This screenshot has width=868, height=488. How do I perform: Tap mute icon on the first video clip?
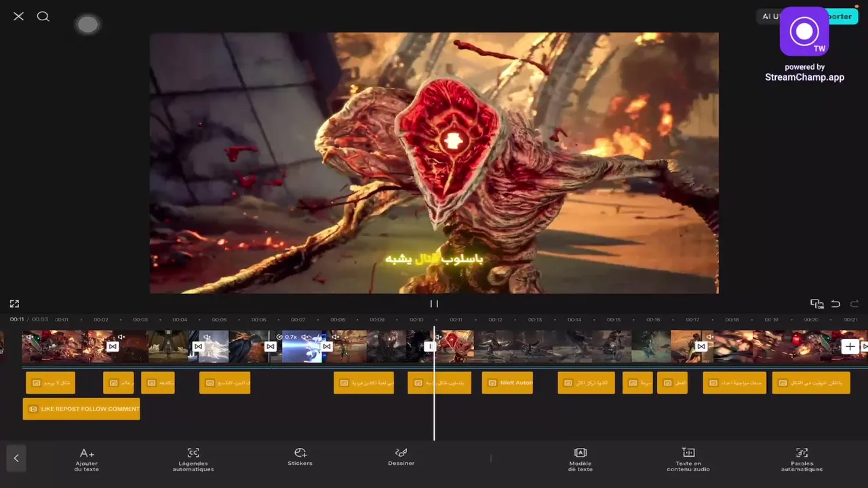pos(30,337)
